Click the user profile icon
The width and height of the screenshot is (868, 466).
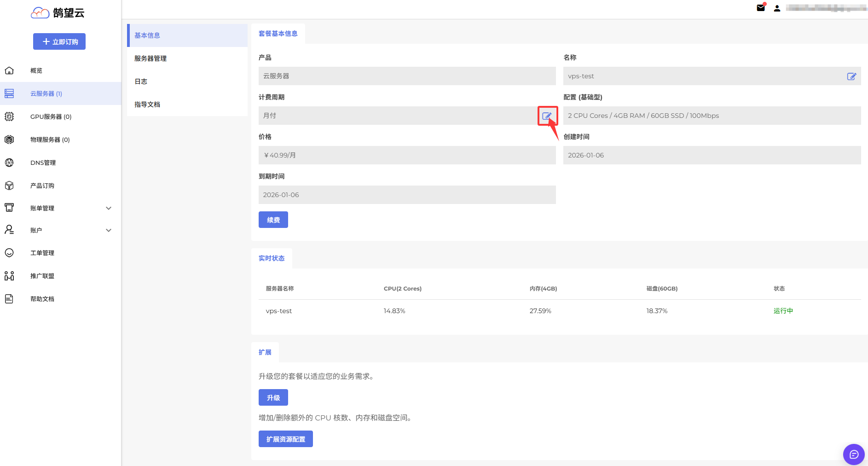[x=777, y=8]
